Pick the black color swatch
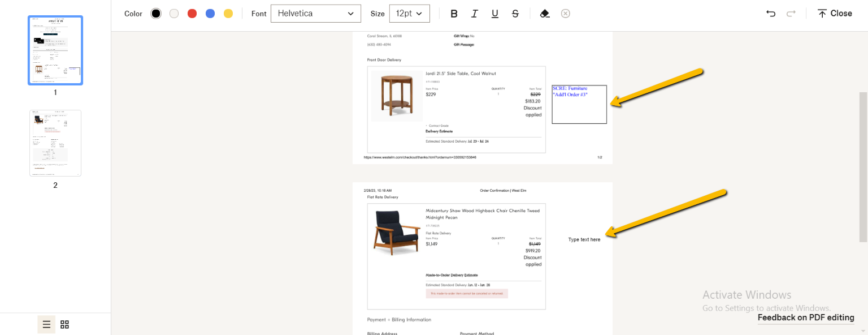This screenshot has height=335, width=868. pos(156,14)
